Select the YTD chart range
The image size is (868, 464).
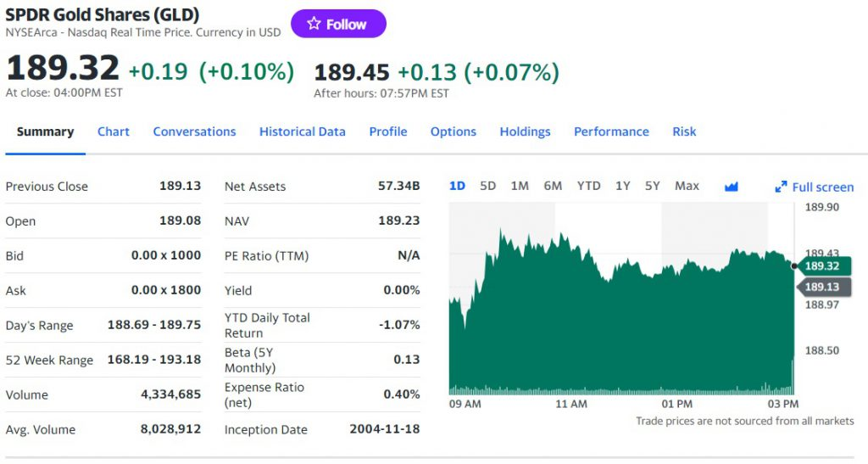pos(588,186)
